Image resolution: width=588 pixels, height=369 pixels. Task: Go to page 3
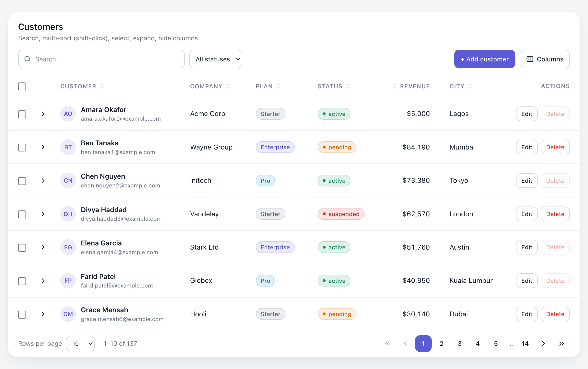[460, 344]
